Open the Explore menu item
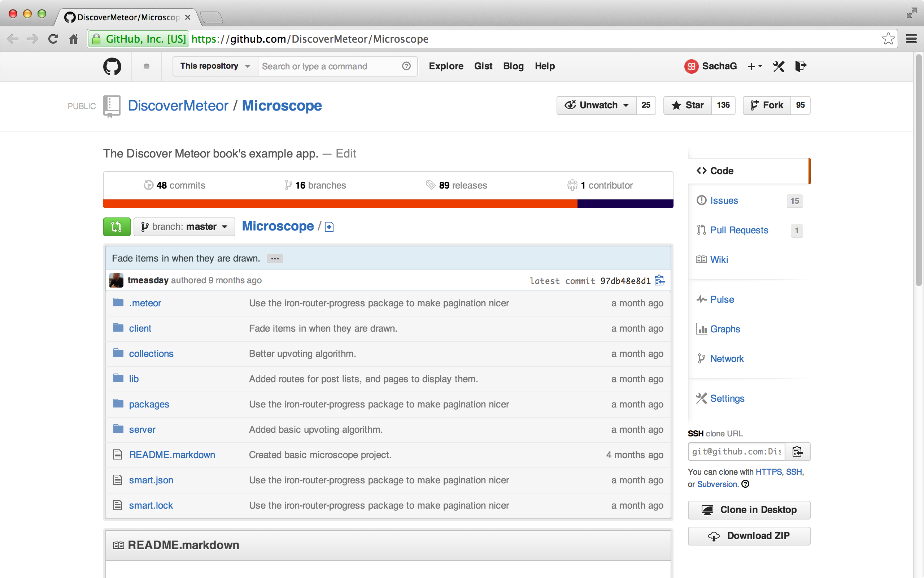The image size is (924, 578). click(446, 66)
